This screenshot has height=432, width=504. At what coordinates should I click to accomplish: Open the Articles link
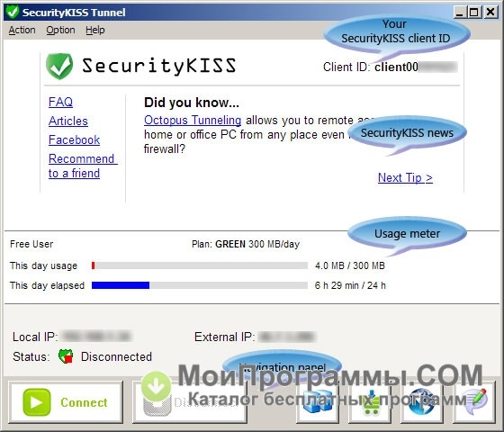[68, 121]
